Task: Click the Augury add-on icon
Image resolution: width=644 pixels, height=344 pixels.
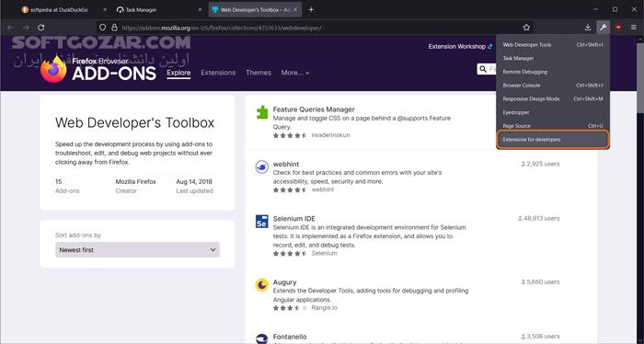Action: point(261,284)
